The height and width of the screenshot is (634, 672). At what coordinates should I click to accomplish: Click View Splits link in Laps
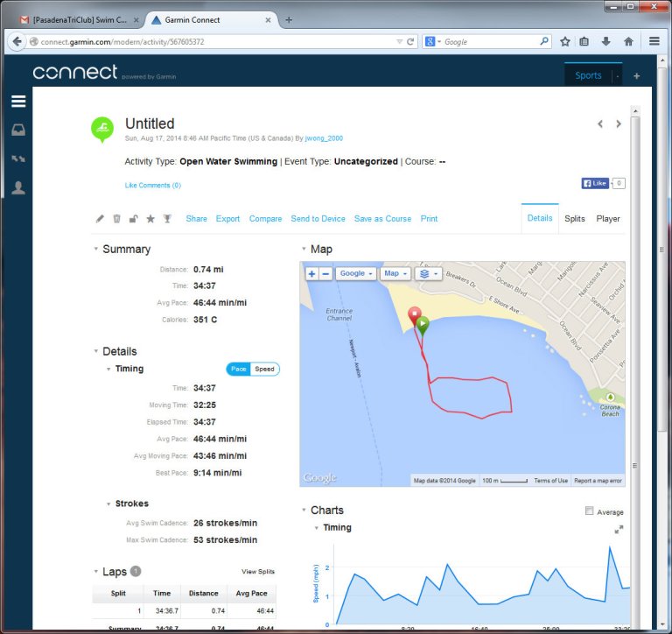(x=258, y=571)
